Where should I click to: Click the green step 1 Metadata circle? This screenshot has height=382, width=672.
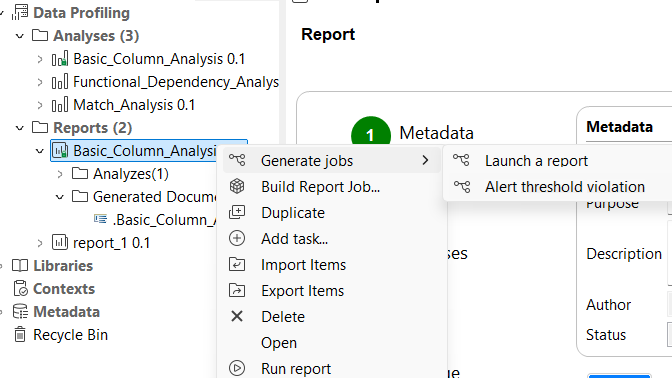coord(371,131)
